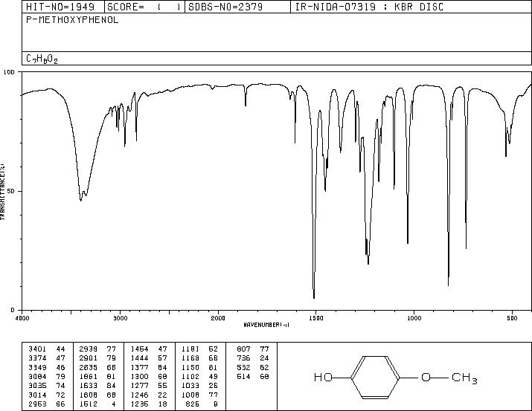
Task: Click peak wavenumber 1464 in the table
Action: (139, 349)
